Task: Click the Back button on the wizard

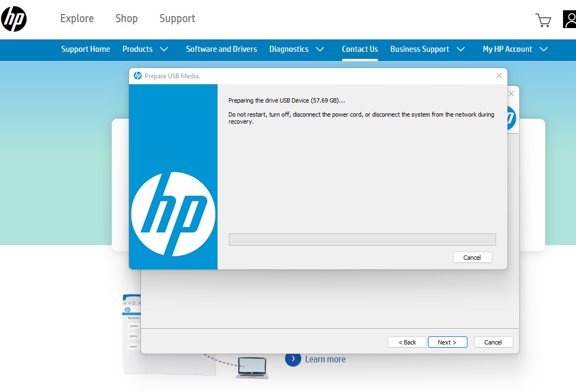Action: click(x=407, y=342)
